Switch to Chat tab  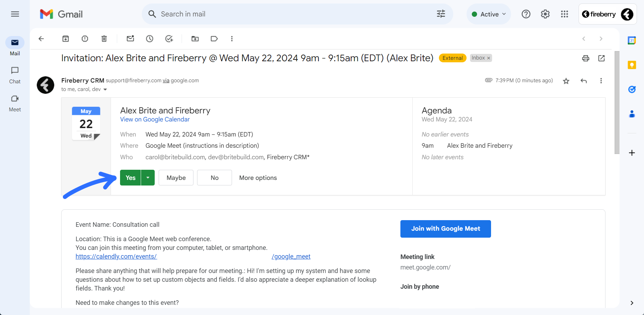tap(15, 75)
